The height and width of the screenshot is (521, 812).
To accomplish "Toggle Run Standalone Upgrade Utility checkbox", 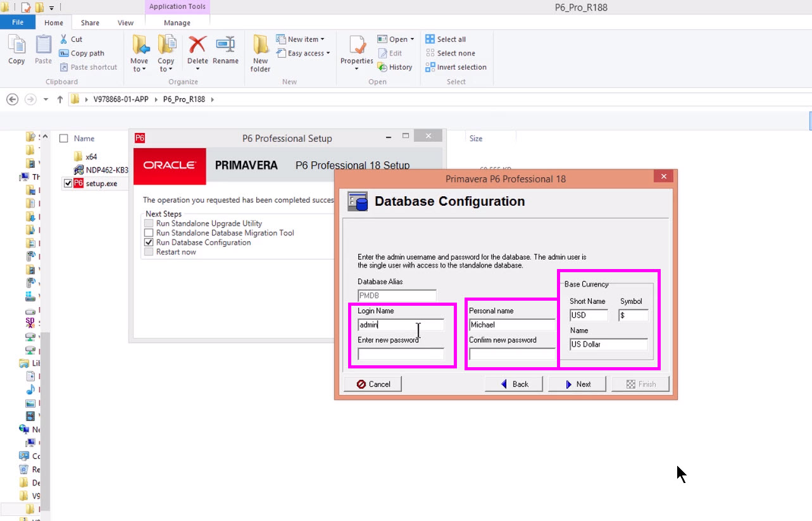I will tap(149, 223).
